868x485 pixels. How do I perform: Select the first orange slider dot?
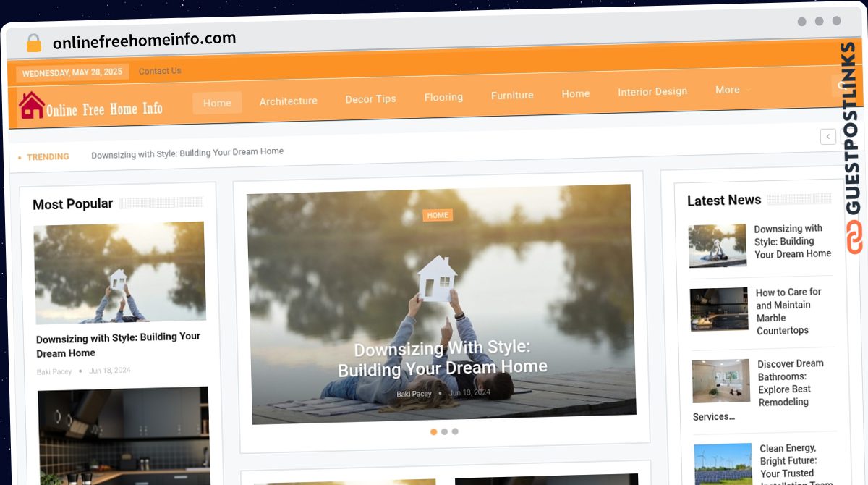(434, 431)
